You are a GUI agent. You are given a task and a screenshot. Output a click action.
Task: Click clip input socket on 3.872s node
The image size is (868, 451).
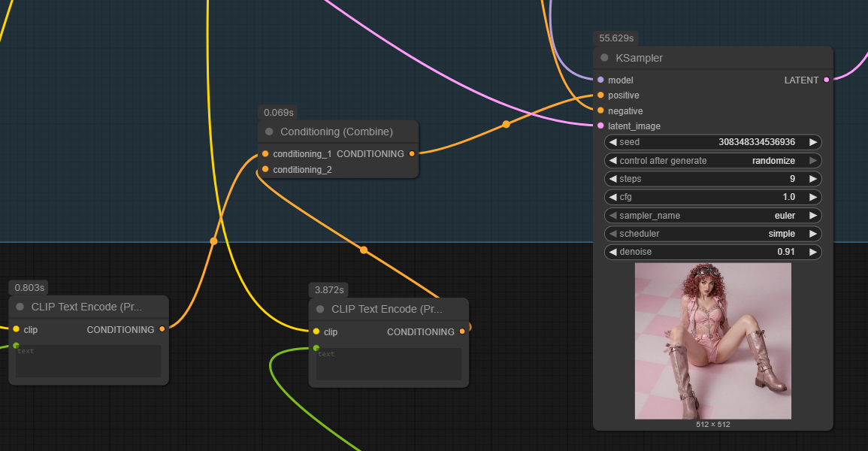[x=316, y=331]
